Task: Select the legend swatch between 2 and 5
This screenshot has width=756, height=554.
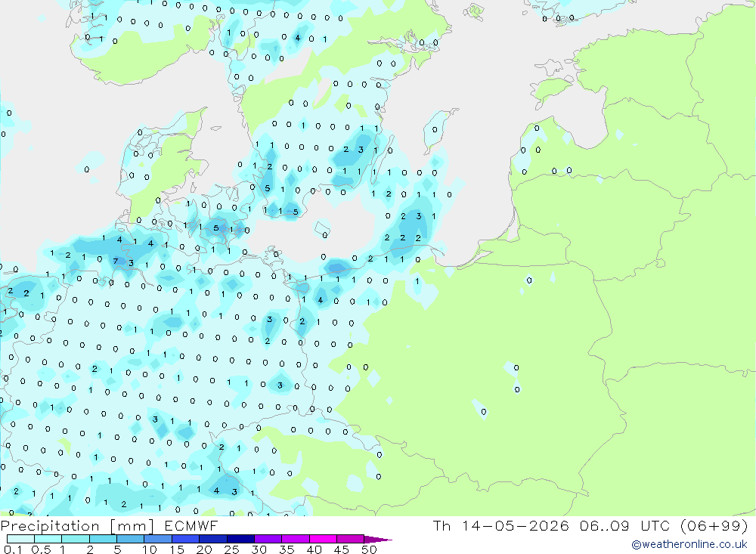Action: tap(103, 539)
